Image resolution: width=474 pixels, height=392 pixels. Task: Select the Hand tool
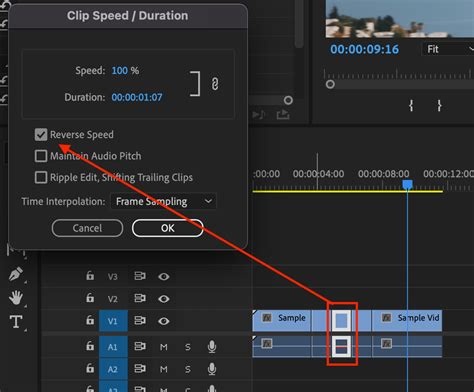click(16, 297)
